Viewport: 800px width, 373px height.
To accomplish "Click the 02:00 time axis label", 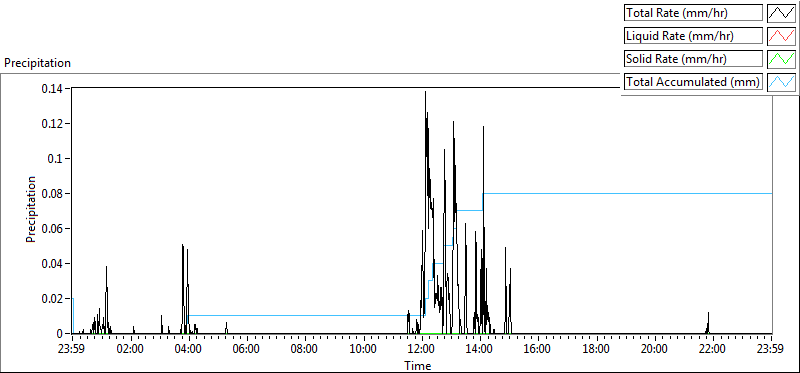I will coord(131,350).
